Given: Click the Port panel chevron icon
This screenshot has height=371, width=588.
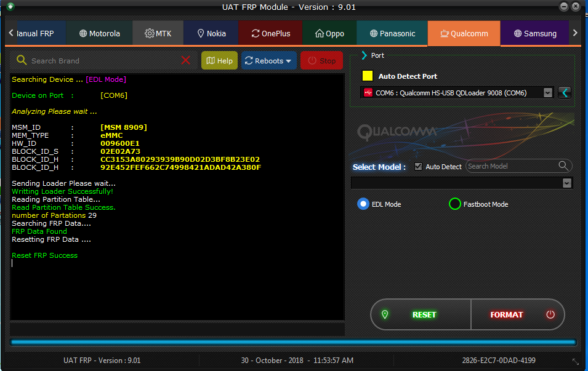Looking at the screenshot, I should coord(364,55).
